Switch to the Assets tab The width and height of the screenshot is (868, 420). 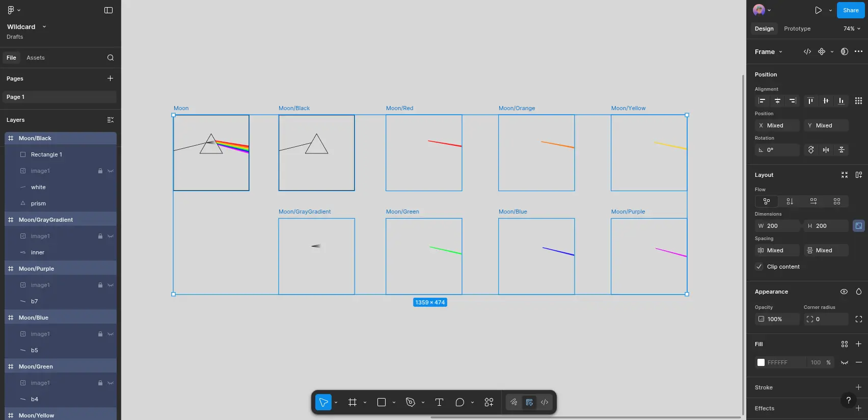[x=36, y=58]
